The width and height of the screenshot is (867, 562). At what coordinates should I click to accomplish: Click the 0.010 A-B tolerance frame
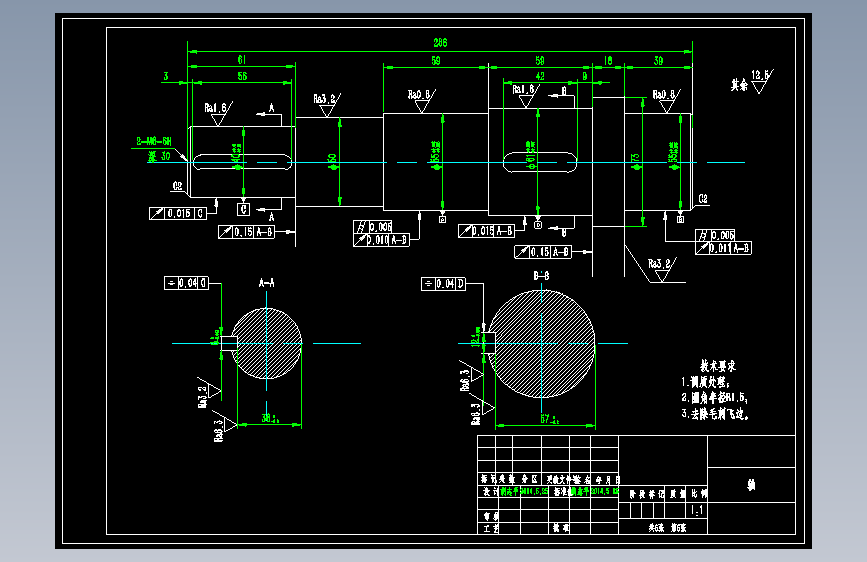381,240
